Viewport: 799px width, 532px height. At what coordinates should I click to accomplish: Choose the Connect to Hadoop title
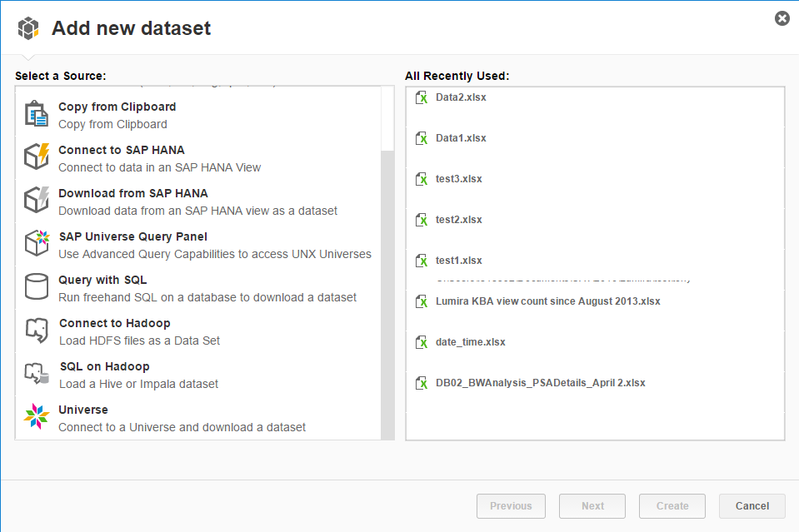[x=115, y=323]
